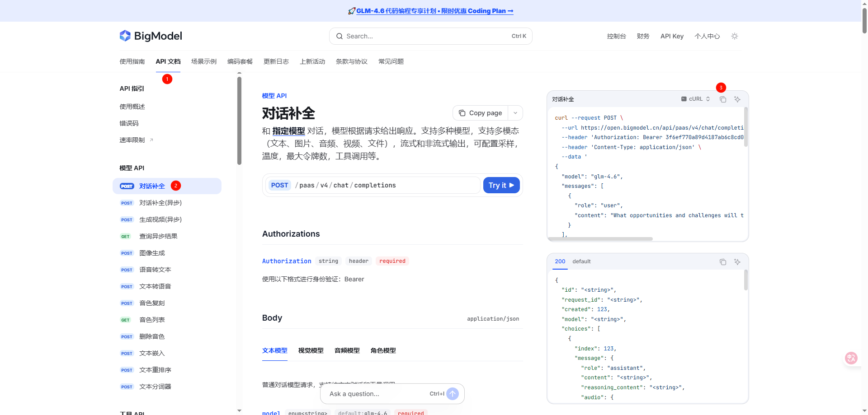
Task: Expand the Copy page dropdown arrow
Action: click(x=515, y=113)
